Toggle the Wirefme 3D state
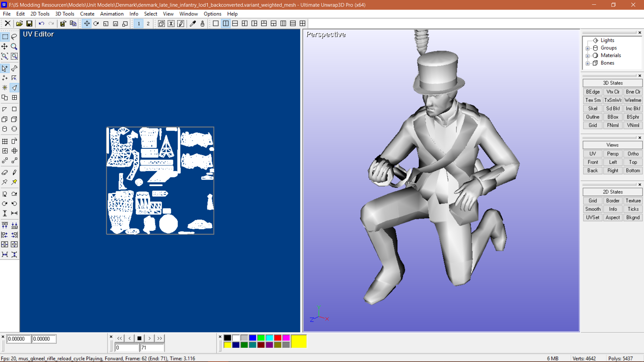This screenshot has height=362, width=644. (x=633, y=100)
